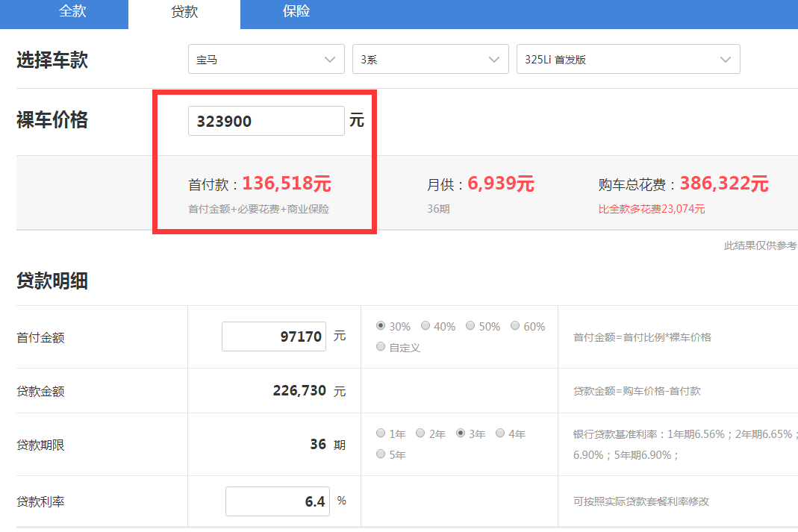Click the 36期 label under 月供
798x532 pixels.
coord(438,209)
